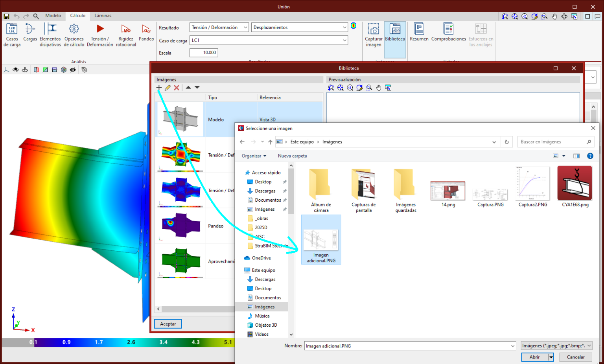Viewport: 604px width, 364px height.
Task: Add new image with plus icon
Action: click(159, 88)
